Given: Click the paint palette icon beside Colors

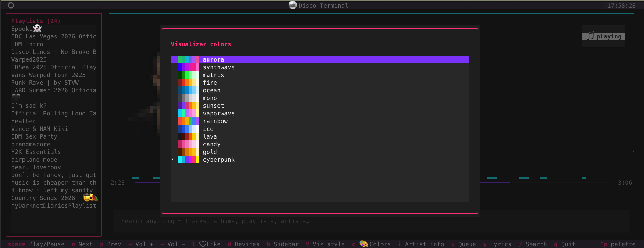Looking at the screenshot, I should 363,244.
